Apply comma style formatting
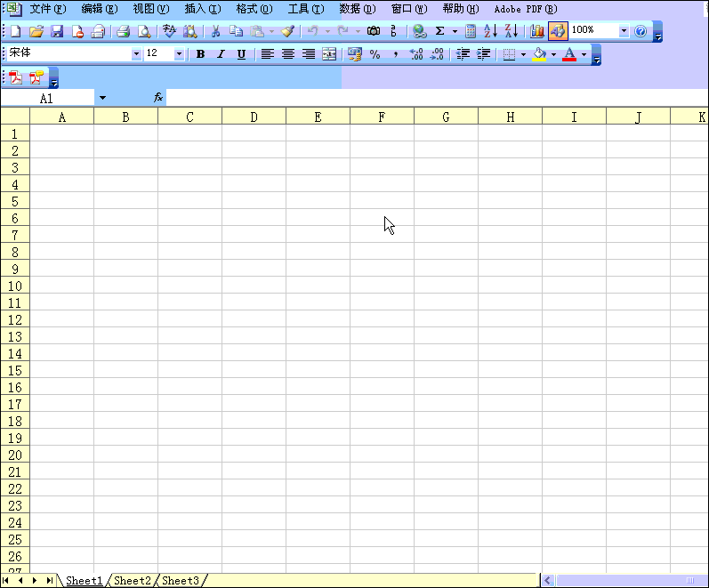 pyautogui.click(x=396, y=55)
